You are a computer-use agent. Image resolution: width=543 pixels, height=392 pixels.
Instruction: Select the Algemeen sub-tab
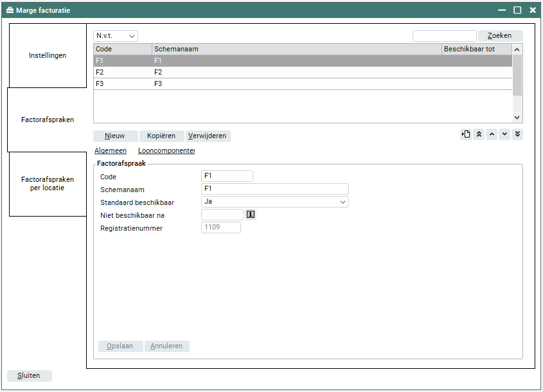tap(111, 150)
